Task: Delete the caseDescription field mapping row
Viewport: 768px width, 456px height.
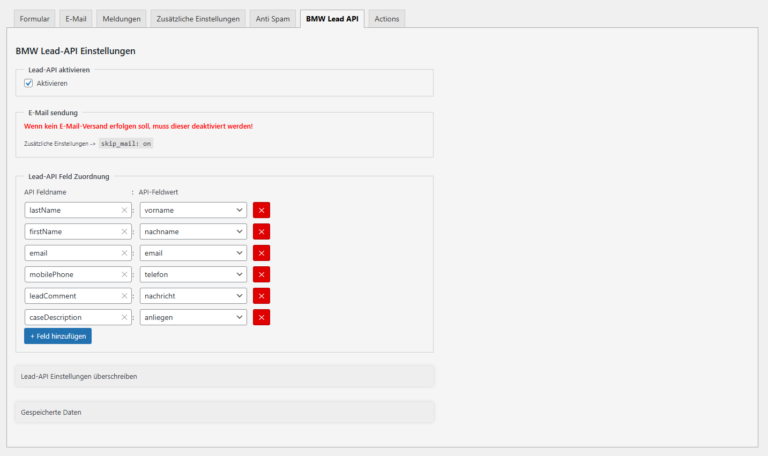Action: tap(261, 317)
